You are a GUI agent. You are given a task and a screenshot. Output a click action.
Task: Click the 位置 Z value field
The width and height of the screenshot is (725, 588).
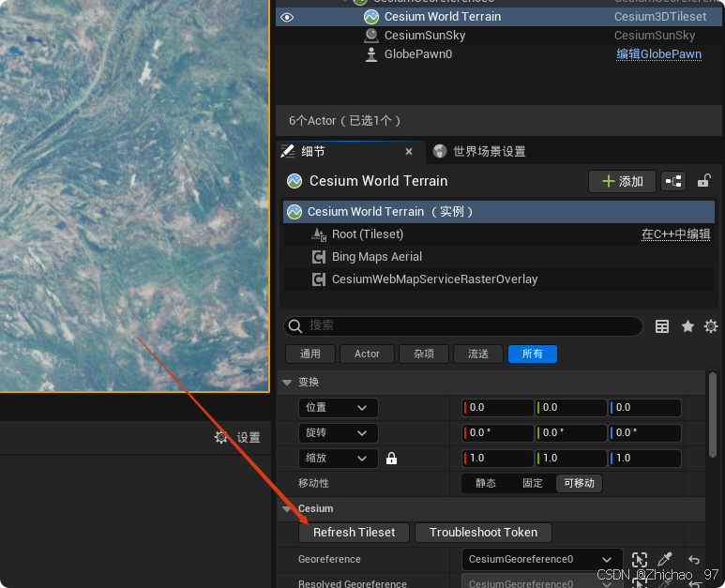644,408
